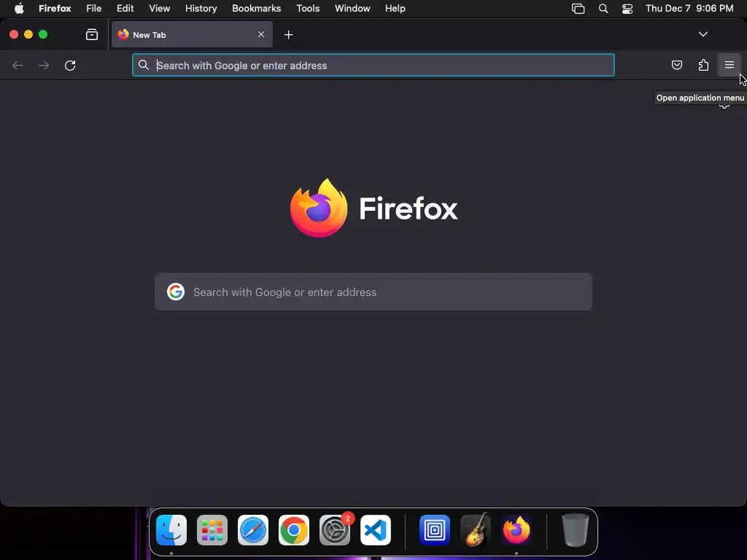Reload the current page

pos(70,65)
